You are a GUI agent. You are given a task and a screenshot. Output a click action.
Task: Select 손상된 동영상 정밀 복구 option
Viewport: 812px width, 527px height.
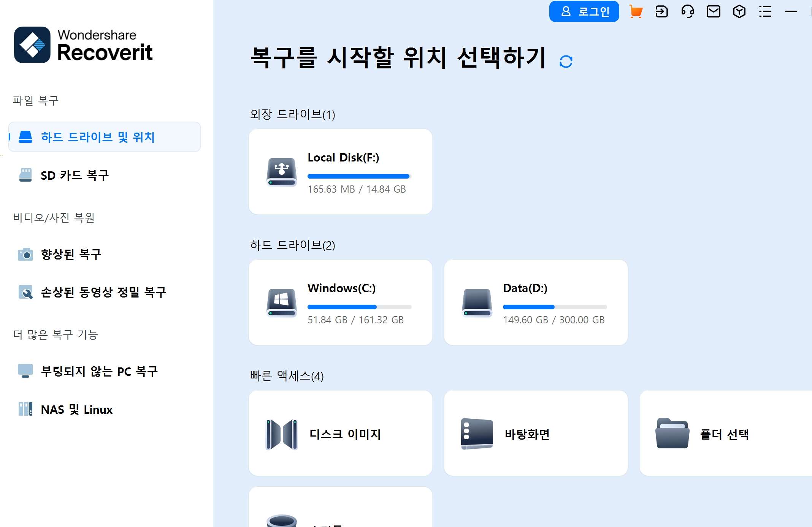(x=103, y=292)
